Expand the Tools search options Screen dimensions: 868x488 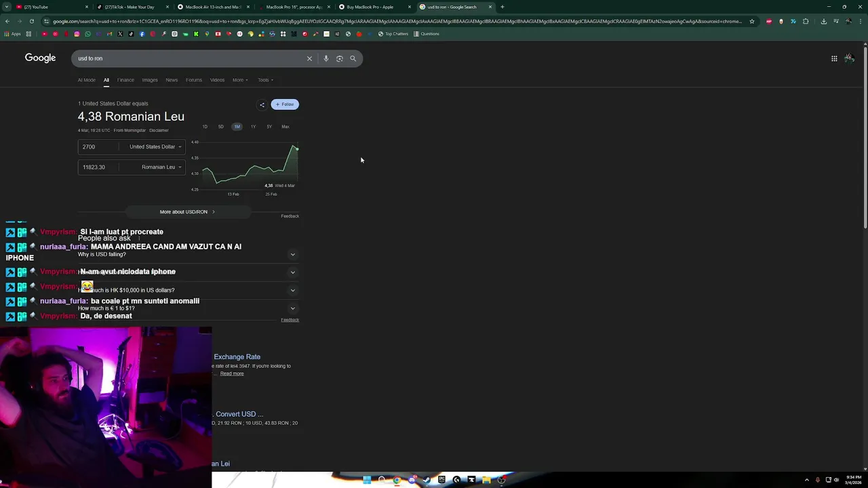point(265,80)
